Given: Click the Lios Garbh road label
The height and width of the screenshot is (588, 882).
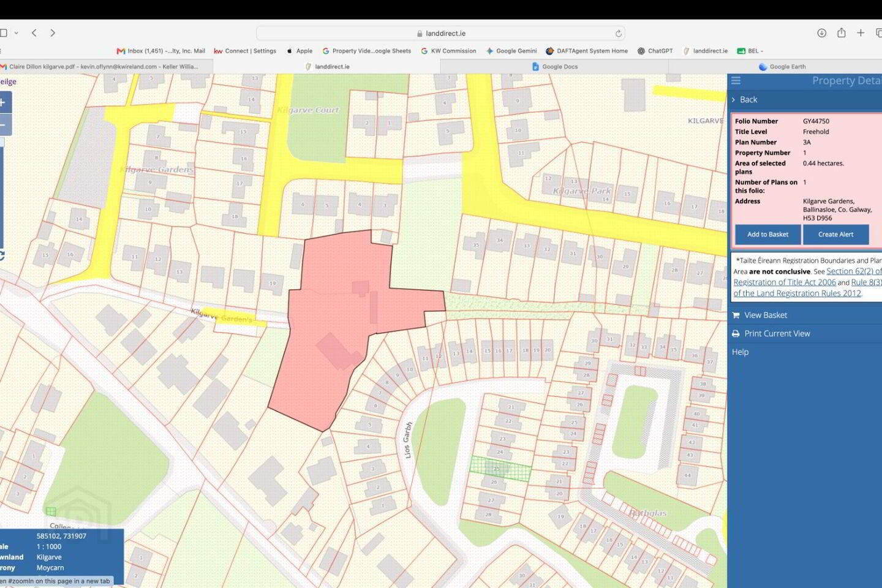Looking at the screenshot, I should tap(408, 440).
